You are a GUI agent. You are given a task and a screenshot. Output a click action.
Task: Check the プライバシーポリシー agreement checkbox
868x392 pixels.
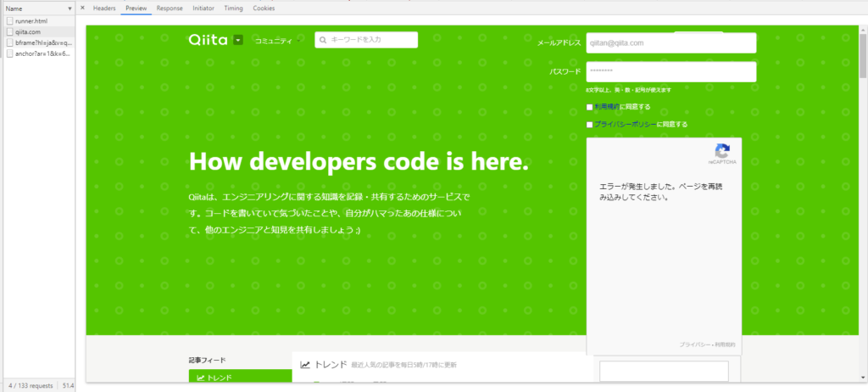point(590,125)
